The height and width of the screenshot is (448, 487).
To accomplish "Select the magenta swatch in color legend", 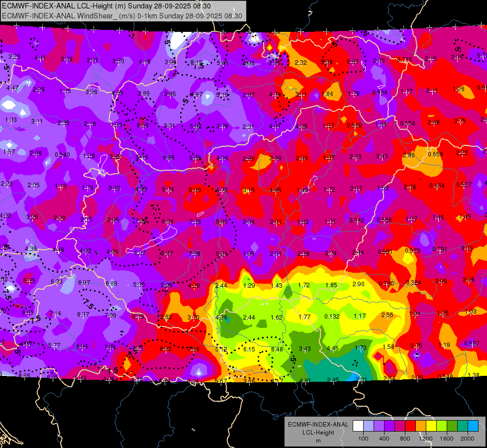I will 400,426.
